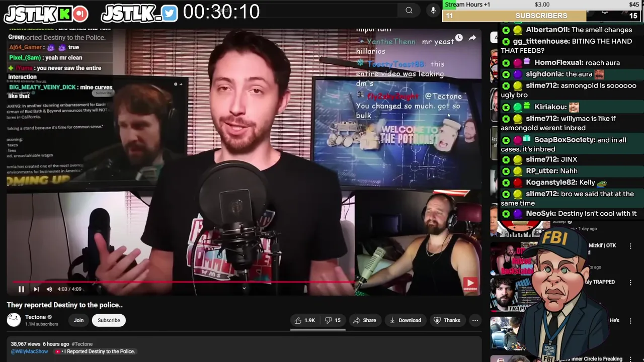Click YantheThenn's name in video chat overlay
Screen dimensions: 644x362
point(391,42)
